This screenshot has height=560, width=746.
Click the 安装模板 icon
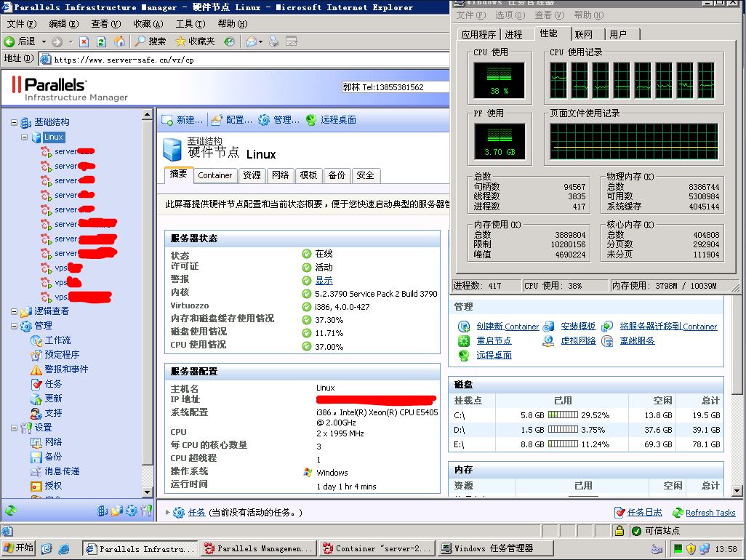pos(548,327)
